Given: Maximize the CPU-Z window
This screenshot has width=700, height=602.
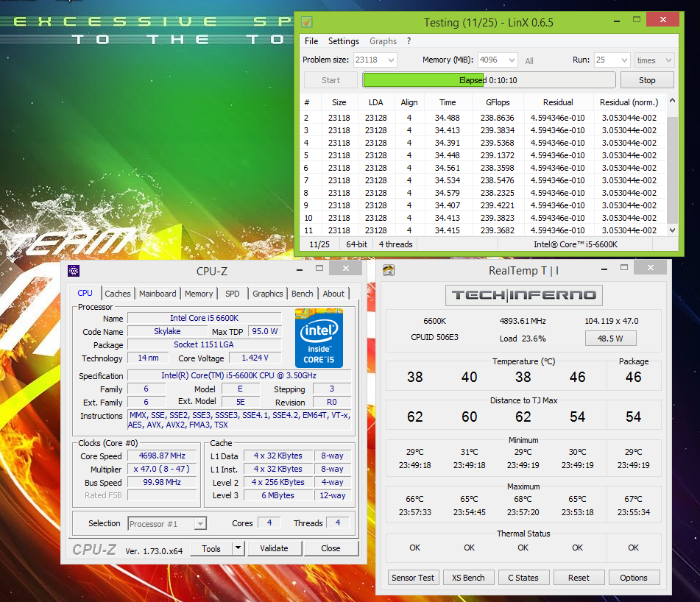Looking at the screenshot, I should 319,268.
